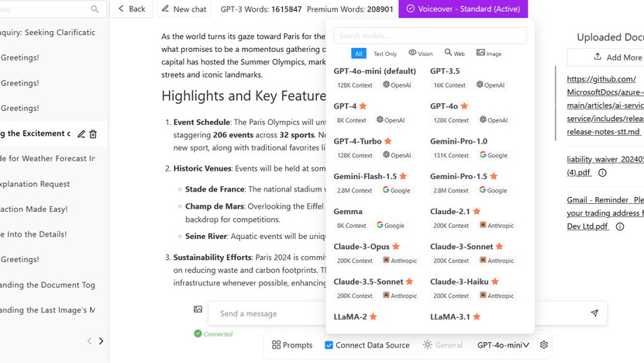
Task: Open the settings gear next to model selector
Action: (x=544, y=345)
